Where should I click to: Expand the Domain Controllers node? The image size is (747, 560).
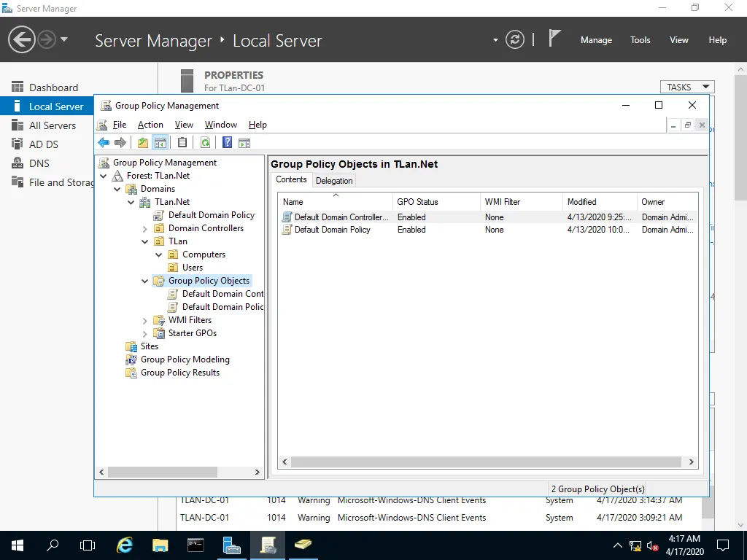pos(145,228)
